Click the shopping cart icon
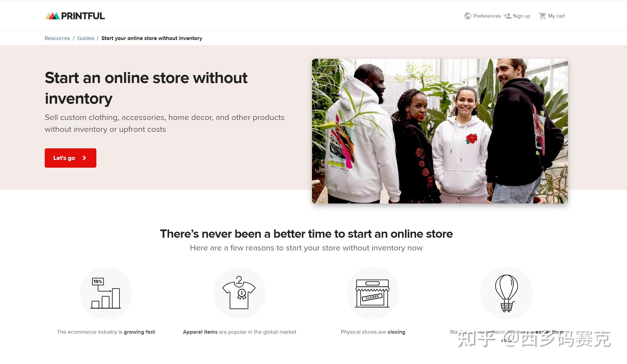627x364 pixels. click(543, 16)
